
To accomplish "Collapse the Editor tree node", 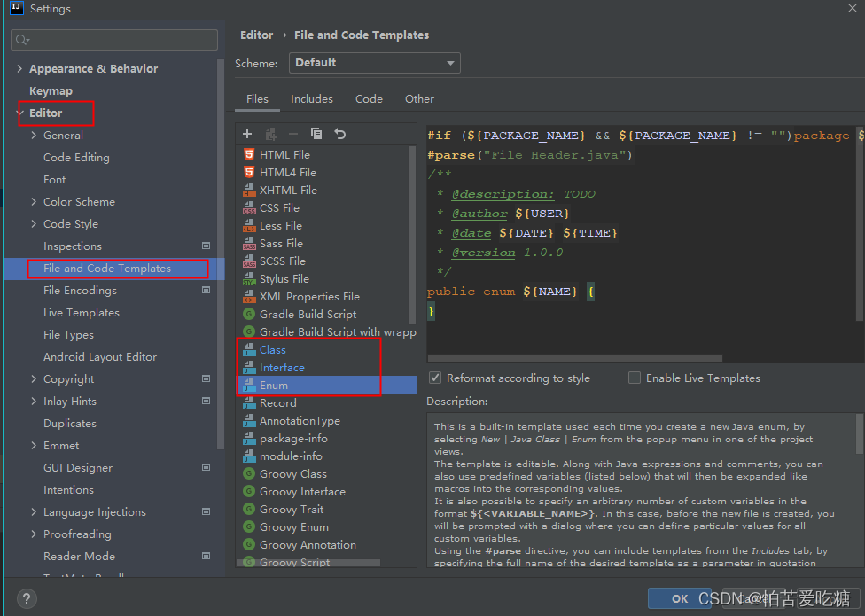I will (21, 113).
